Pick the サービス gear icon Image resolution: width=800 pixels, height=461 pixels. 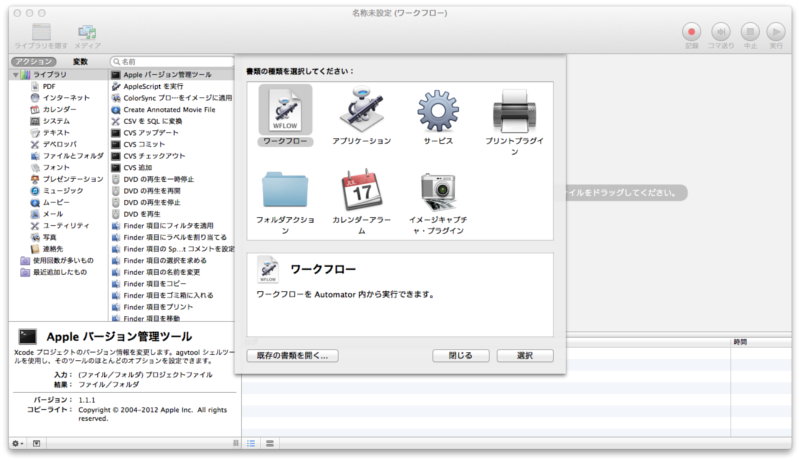click(x=438, y=111)
